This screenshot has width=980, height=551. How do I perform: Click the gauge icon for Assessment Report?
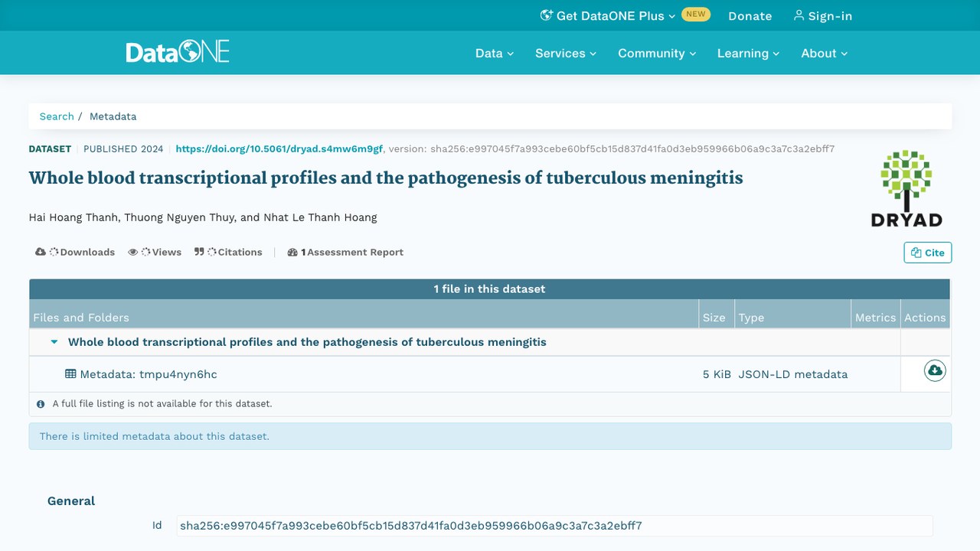[292, 252]
